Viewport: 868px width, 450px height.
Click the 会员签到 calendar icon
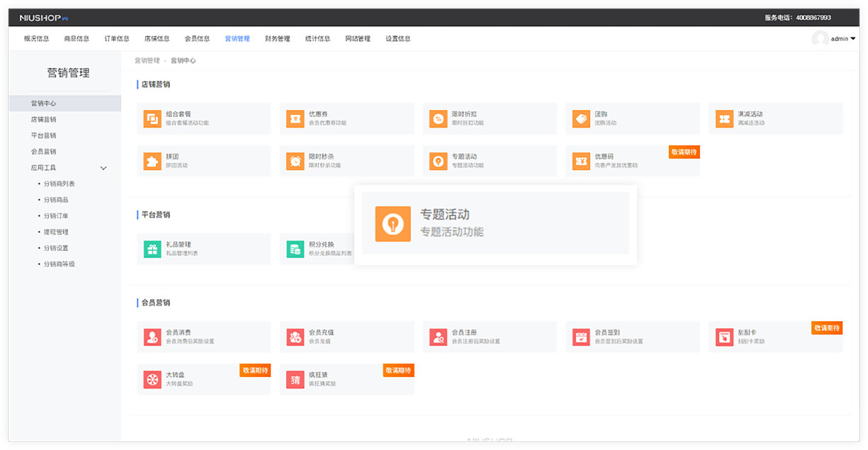coord(582,337)
